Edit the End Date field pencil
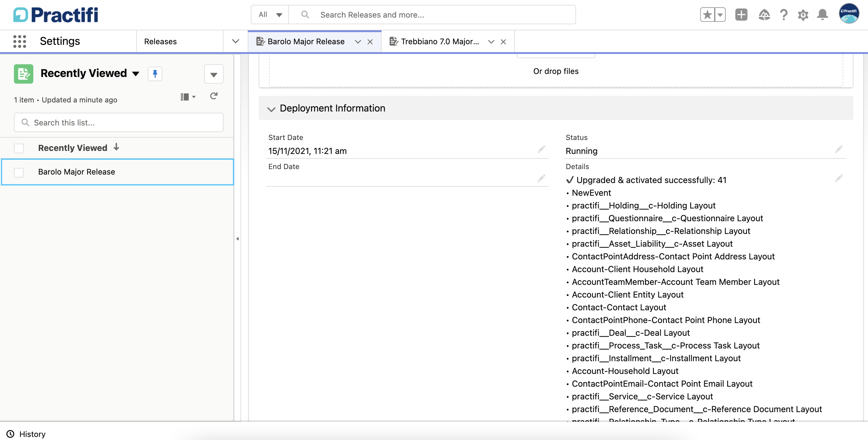 pos(541,178)
